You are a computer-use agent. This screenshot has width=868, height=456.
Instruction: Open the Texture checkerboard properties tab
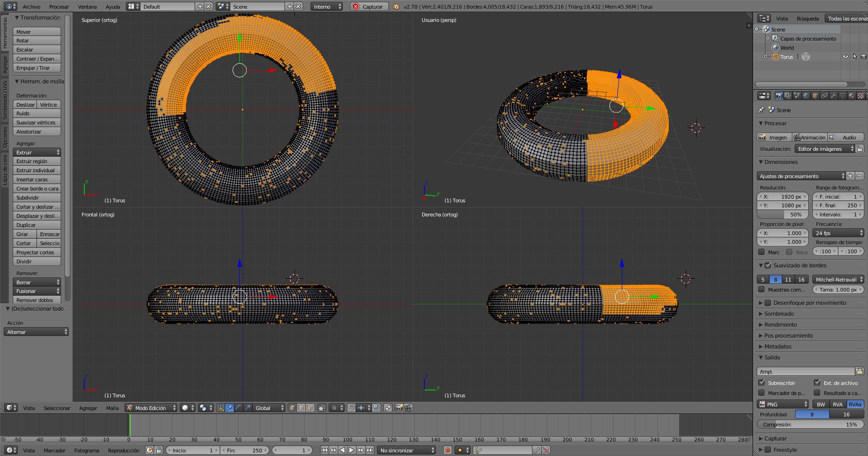860,96
